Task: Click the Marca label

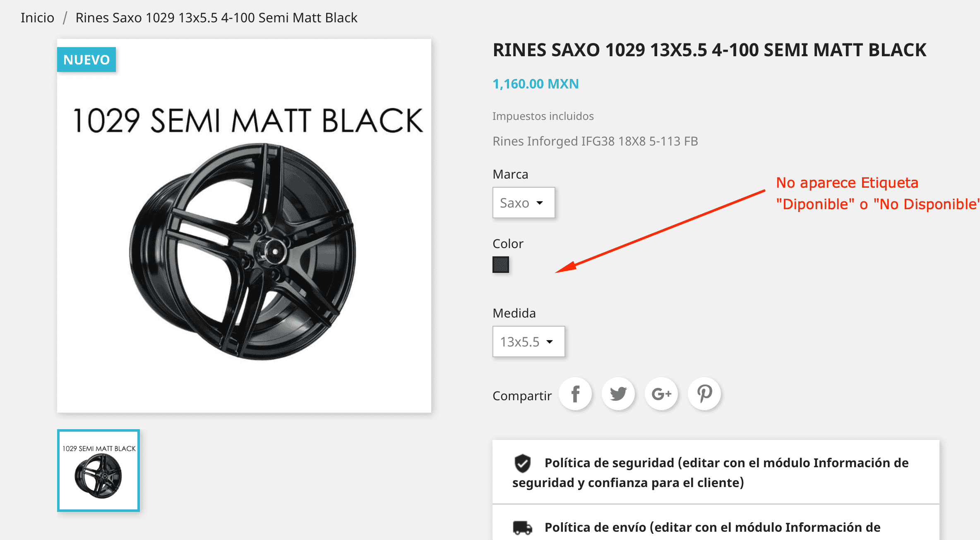Action: click(510, 174)
